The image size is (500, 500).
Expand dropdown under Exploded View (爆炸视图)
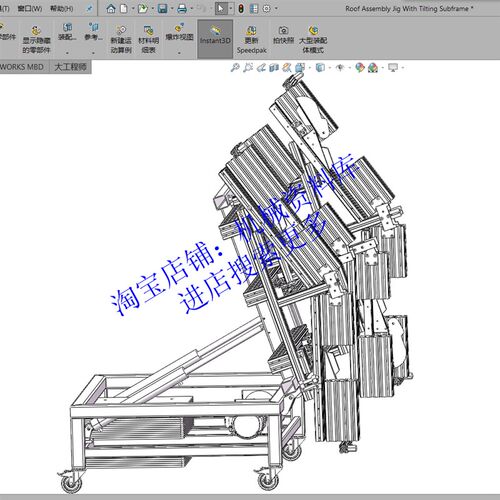pos(179,53)
